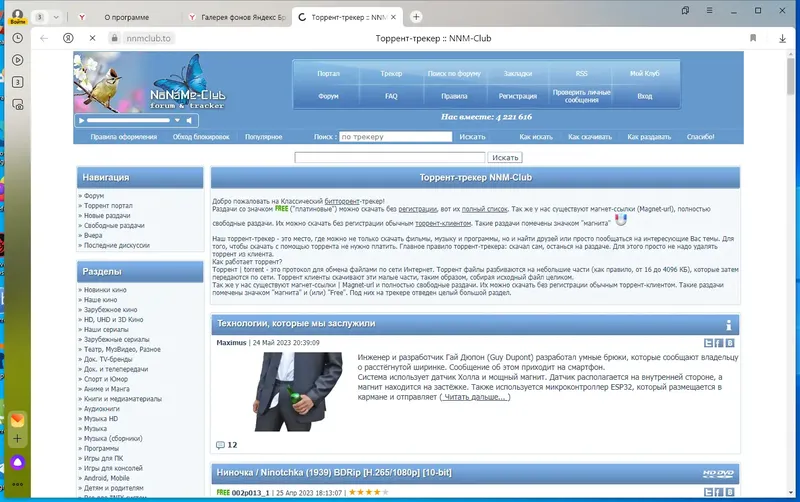Open the Обход блокировок link
Screen dimensions: 800x502
point(201,137)
